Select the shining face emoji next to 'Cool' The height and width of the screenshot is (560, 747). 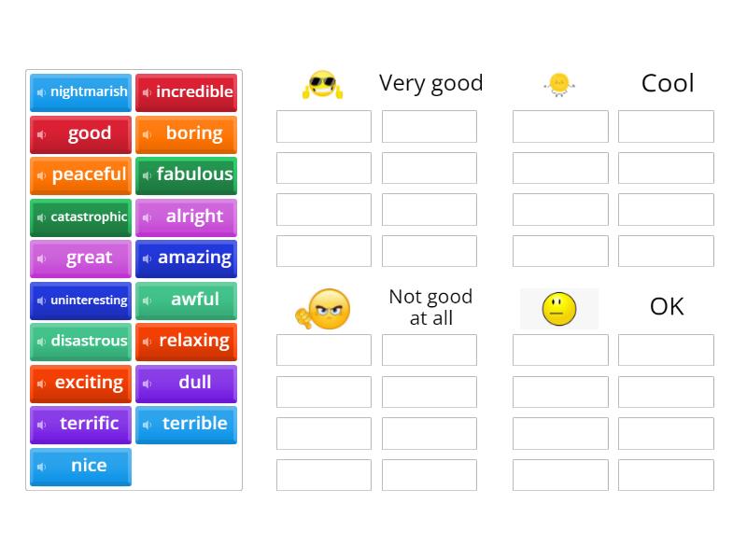pyautogui.click(x=558, y=83)
